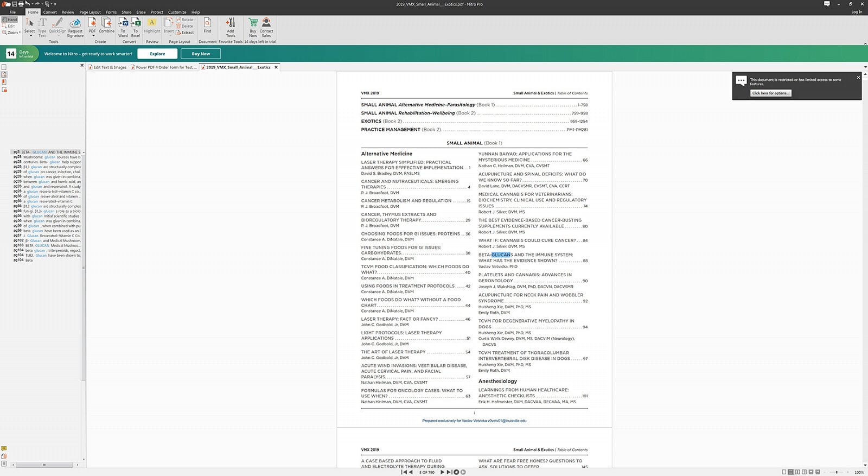The image size is (868, 476).
Task: Open the Zoom dropdown in ribbon
Action: click(x=11, y=33)
